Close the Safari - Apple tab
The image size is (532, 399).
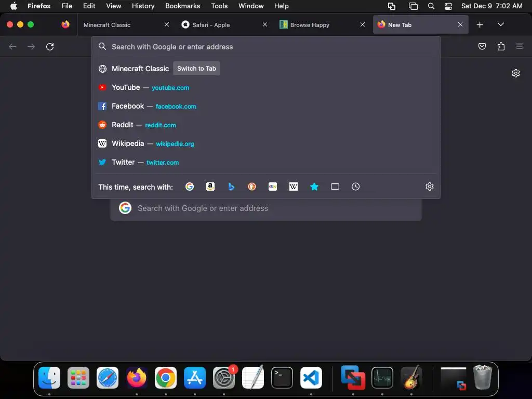click(264, 24)
